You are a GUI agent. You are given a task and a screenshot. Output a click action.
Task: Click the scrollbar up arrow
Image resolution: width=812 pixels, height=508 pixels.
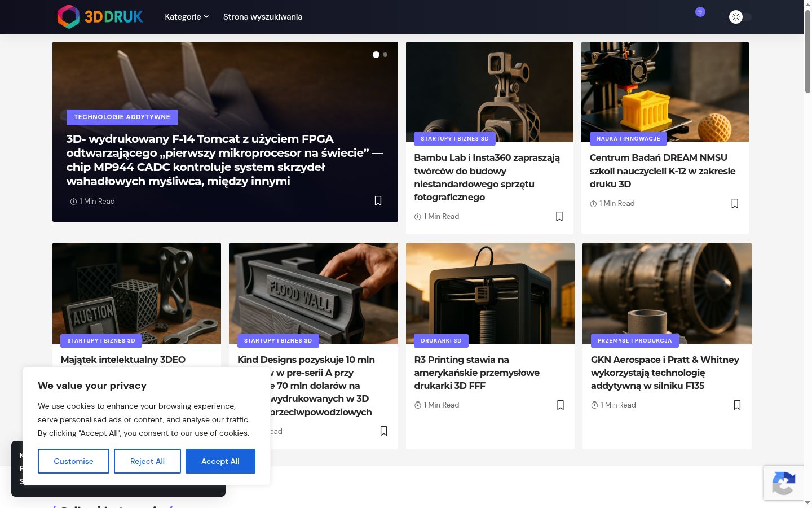tap(807, 4)
